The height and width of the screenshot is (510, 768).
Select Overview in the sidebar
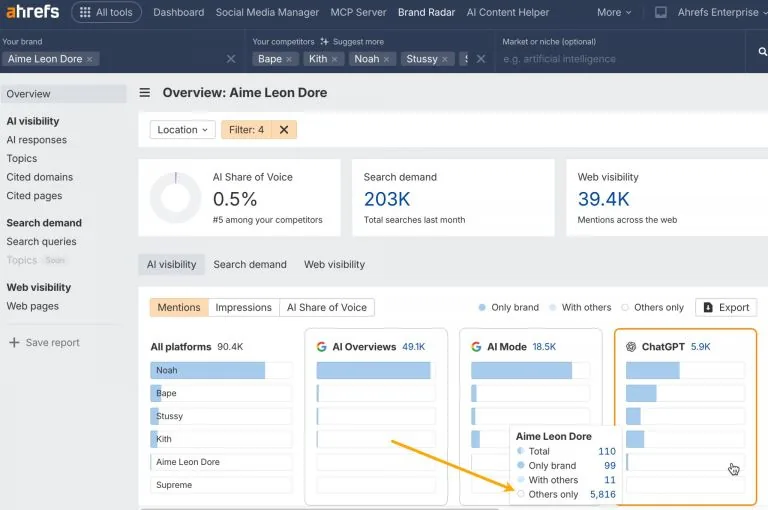click(64, 94)
